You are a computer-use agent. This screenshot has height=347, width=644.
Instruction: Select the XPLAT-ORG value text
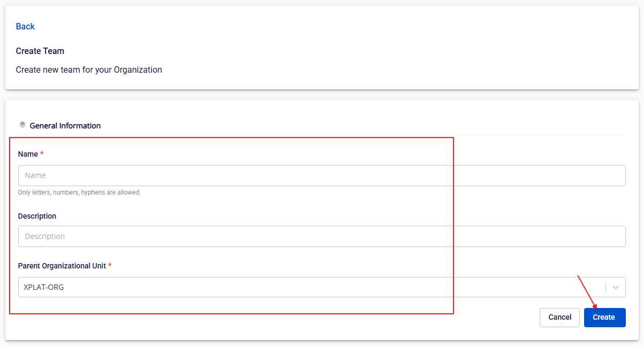click(x=44, y=287)
